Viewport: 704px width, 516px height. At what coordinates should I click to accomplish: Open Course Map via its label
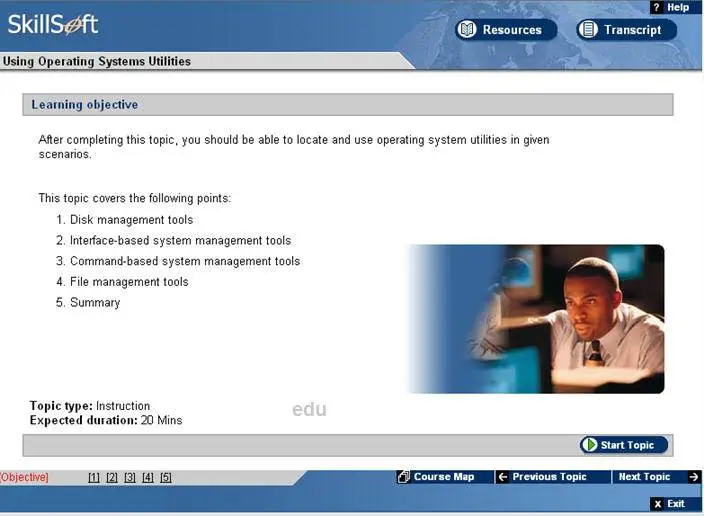pos(444,476)
